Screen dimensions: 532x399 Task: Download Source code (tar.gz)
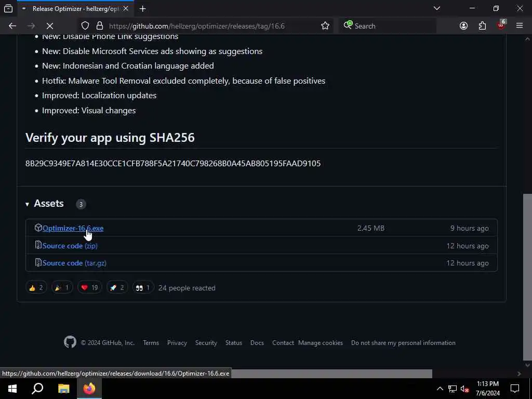74,263
